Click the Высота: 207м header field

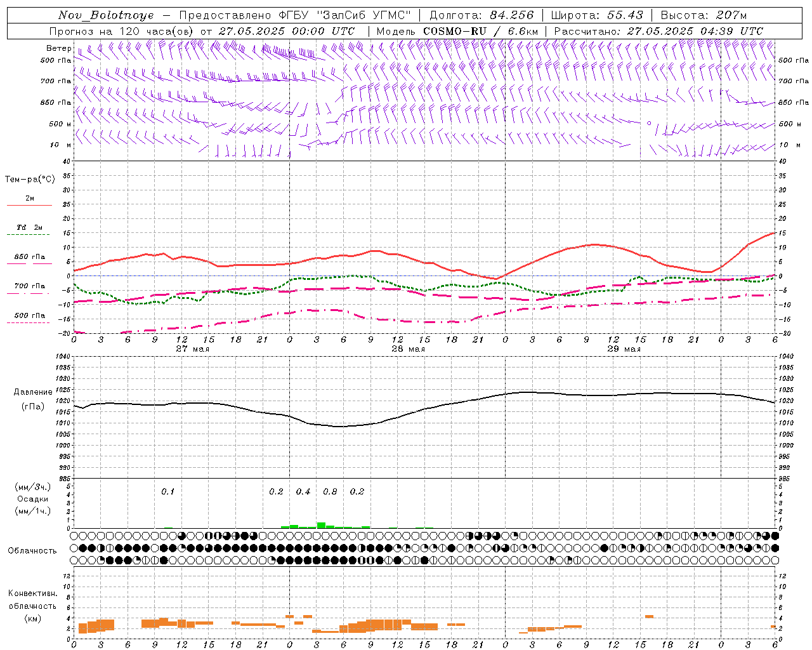(x=704, y=15)
